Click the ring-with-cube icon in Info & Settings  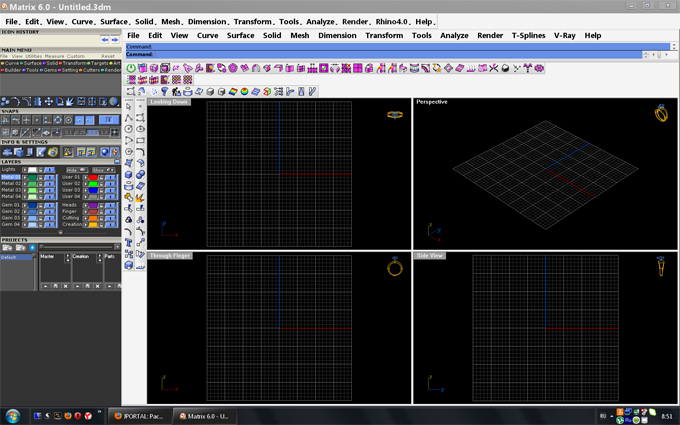(53, 152)
